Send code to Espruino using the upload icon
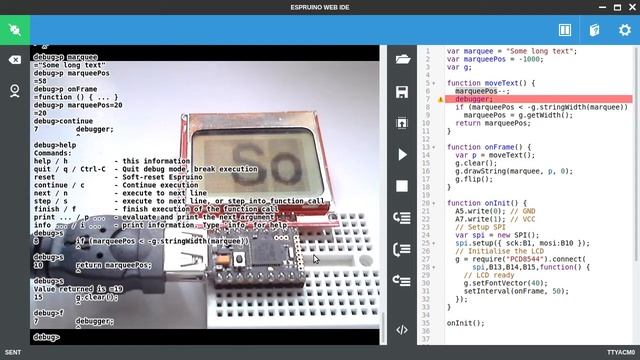Image resolution: width=640 pixels, height=360 pixels. tap(402, 123)
